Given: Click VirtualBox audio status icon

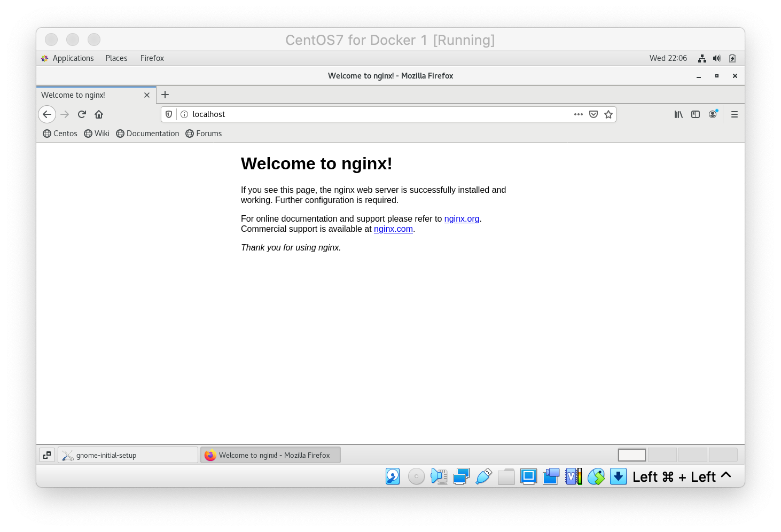Looking at the screenshot, I should [439, 476].
